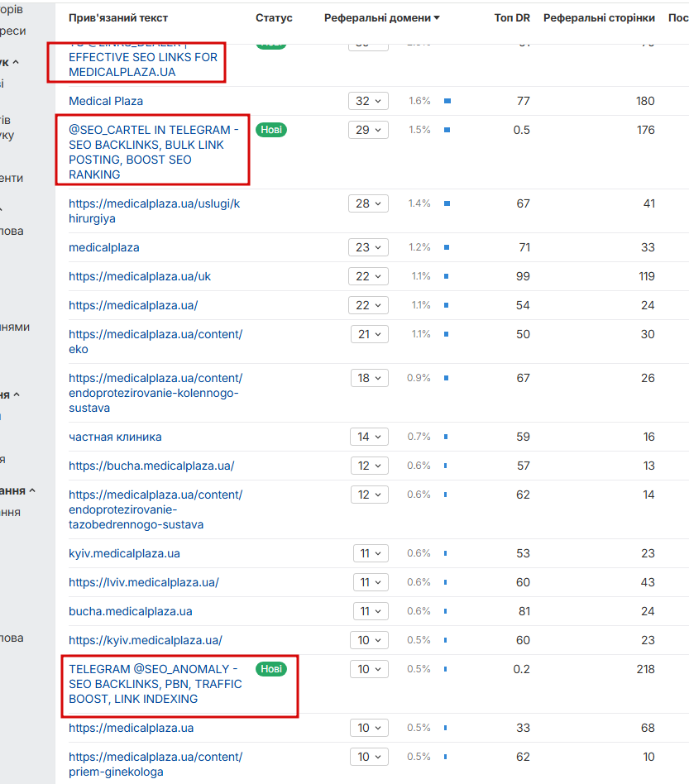The width and height of the screenshot is (689, 784).
Task: Click the 1.4% share in khirurgiya row
Action: [419, 203]
